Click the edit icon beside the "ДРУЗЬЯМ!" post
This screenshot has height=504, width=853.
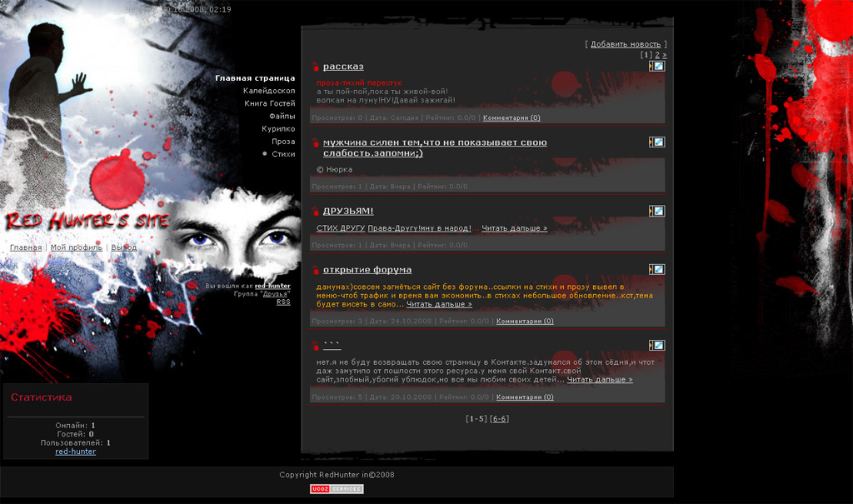click(x=656, y=211)
